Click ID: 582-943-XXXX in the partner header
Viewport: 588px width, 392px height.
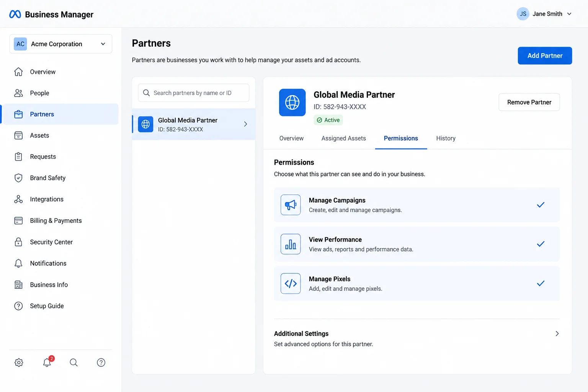pyautogui.click(x=340, y=107)
